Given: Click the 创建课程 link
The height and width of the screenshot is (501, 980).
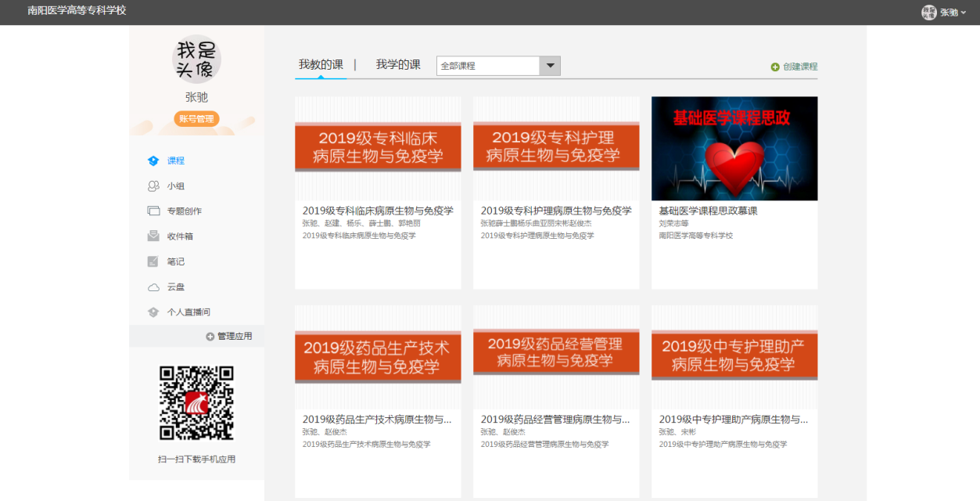Looking at the screenshot, I should coord(800,67).
